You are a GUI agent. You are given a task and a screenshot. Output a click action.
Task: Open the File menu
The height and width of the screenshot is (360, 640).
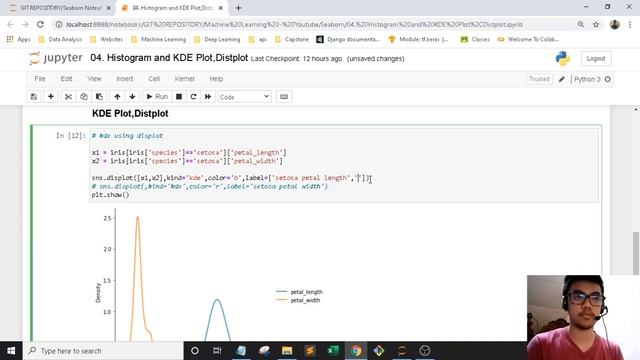40,79
